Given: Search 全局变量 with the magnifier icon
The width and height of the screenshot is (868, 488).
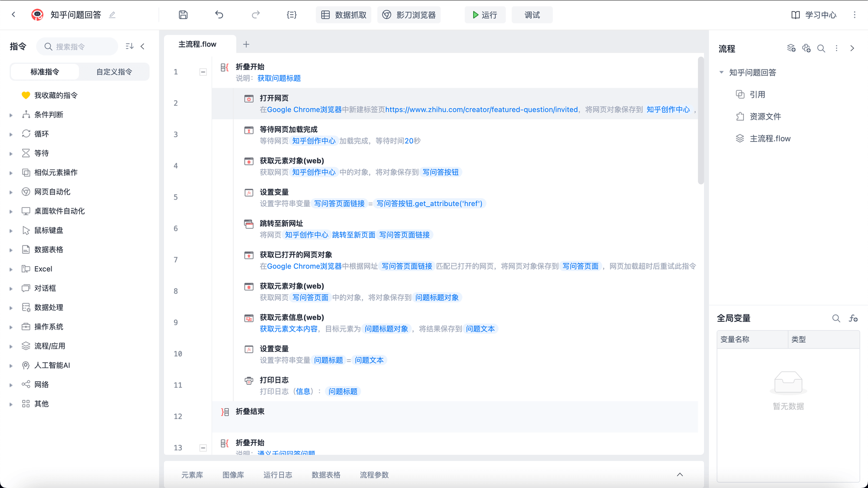Looking at the screenshot, I should pyautogui.click(x=836, y=318).
